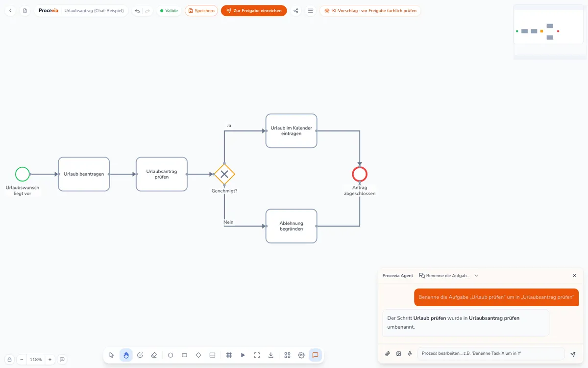This screenshot has height=368, width=588.
Task: Focus the Prozess bearbeiten chat input
Action: click(x=491, y=354)
